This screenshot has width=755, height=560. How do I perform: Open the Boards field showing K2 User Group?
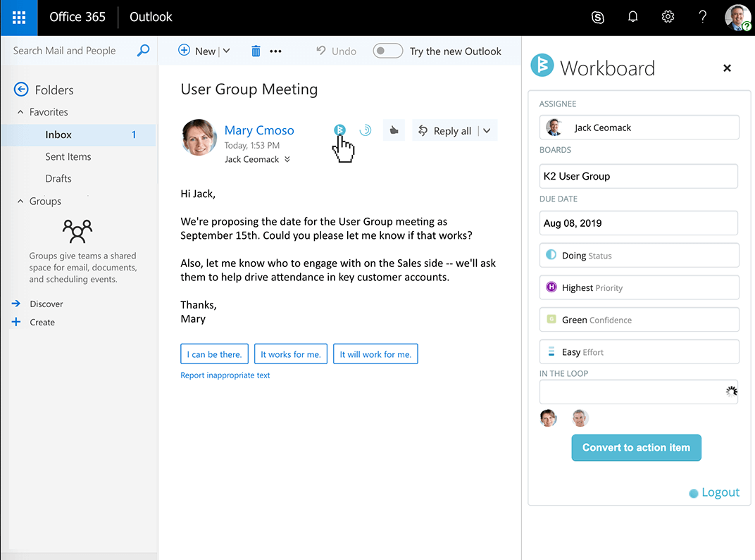click(639, 176)
